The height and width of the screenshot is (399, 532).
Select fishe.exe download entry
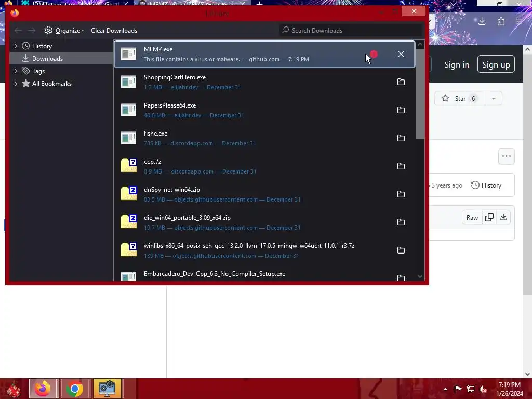264,138
